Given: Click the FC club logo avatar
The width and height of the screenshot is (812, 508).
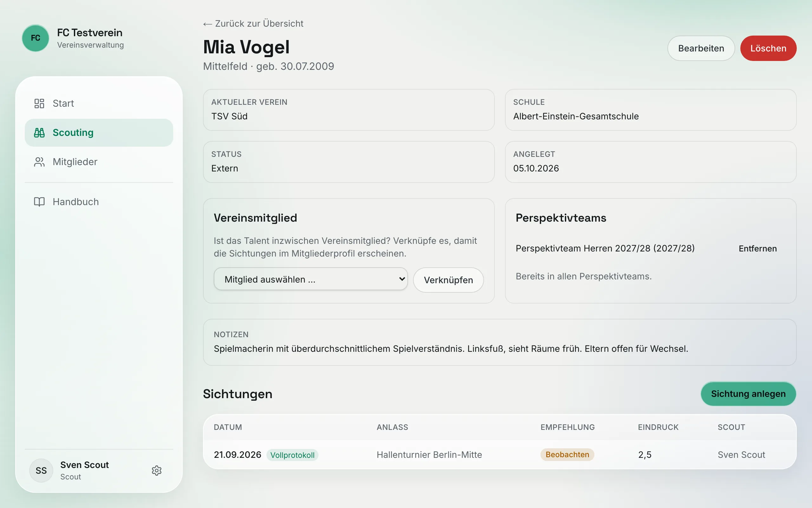Looking at the screenshot, I should tap(36, 38).
